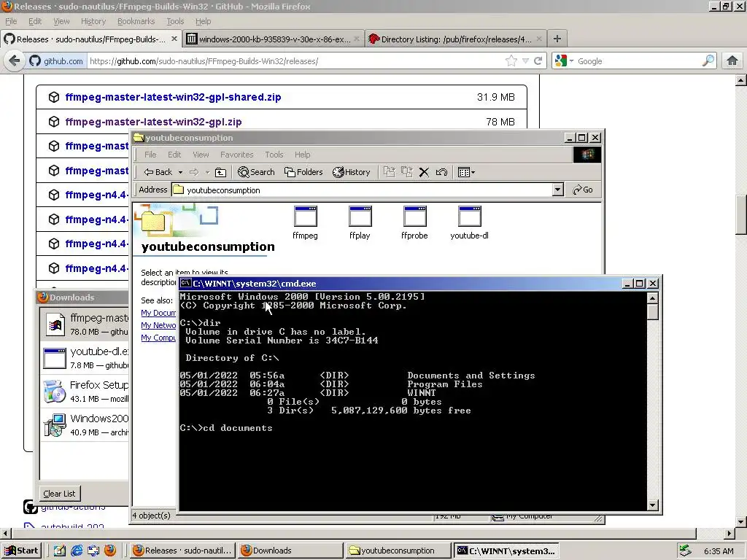
Task: Expand the Explorer Address bar dropdown
Action: (558, 190)
